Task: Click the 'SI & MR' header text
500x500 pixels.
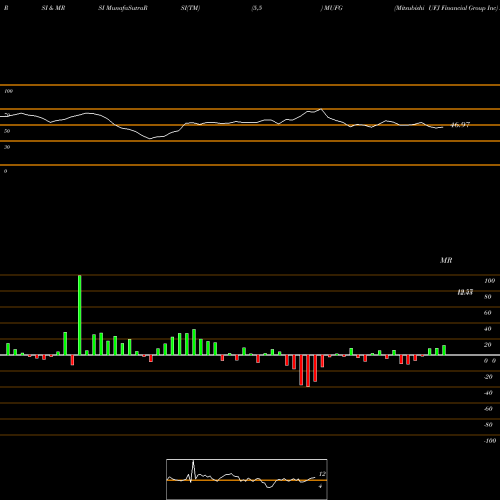Action: (x=53, y=8)
